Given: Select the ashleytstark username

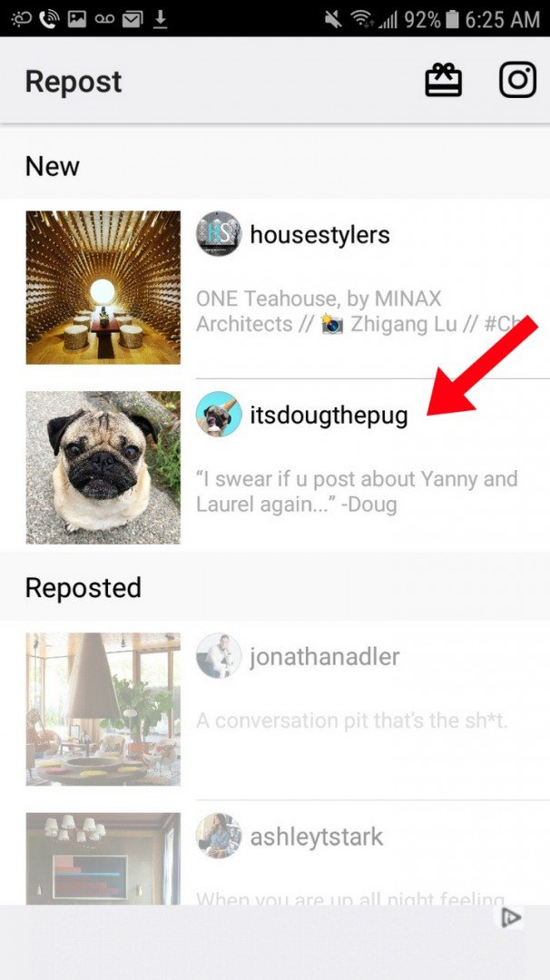Looking at the screenshot, I should 316,837.
